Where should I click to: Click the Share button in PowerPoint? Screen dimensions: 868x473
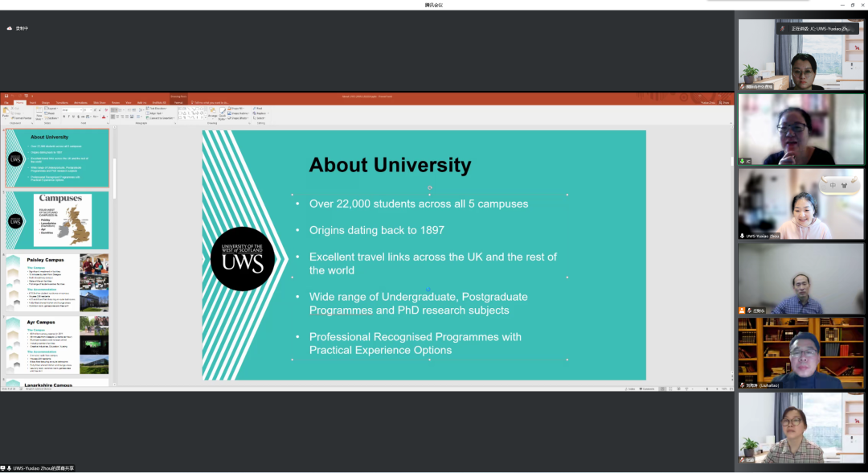724,102
